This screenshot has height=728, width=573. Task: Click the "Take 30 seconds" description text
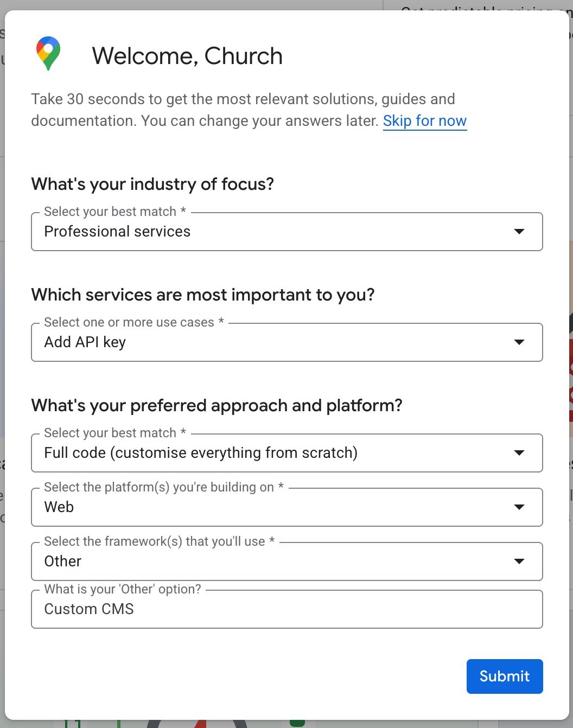[x=243, y=99]
